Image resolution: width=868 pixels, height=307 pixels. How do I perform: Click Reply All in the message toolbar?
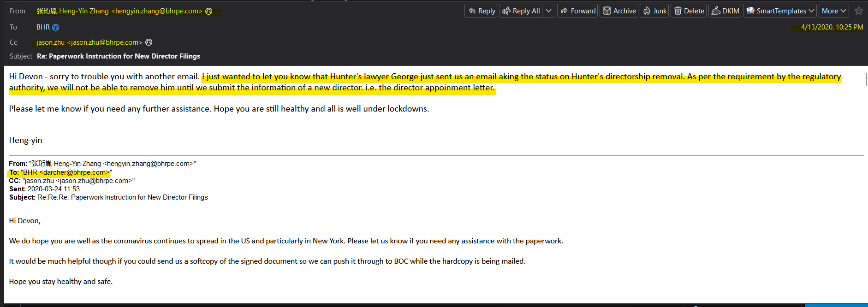pos(521,11)
